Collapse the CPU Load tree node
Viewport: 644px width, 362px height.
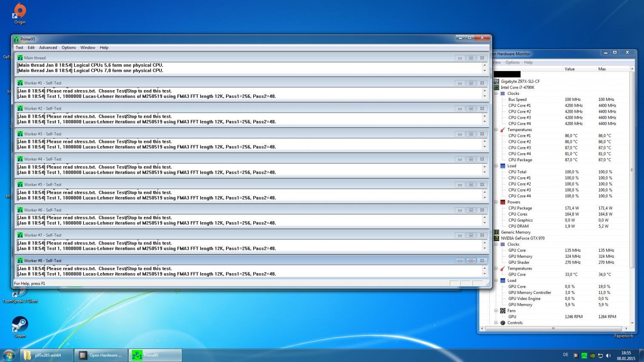[496, 166]
